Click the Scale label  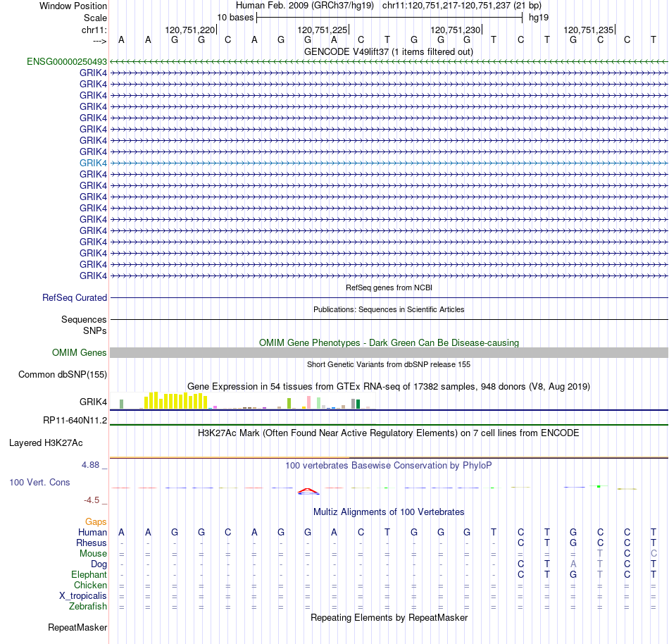click(x=96, y=18)
